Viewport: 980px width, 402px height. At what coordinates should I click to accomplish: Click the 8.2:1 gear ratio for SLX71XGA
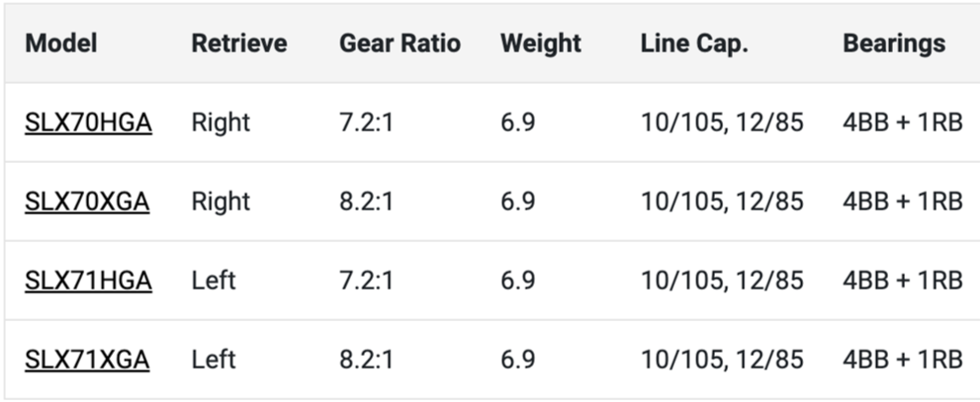coord(366,360)
